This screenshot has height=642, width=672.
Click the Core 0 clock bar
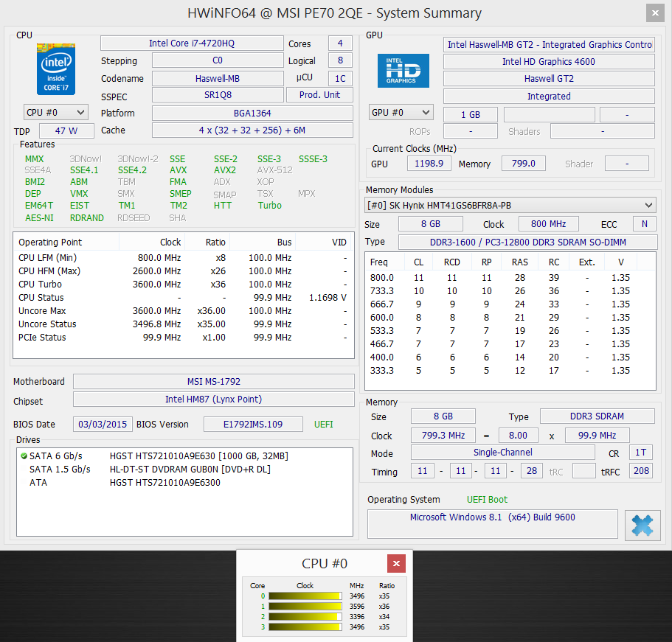point(305,596)
